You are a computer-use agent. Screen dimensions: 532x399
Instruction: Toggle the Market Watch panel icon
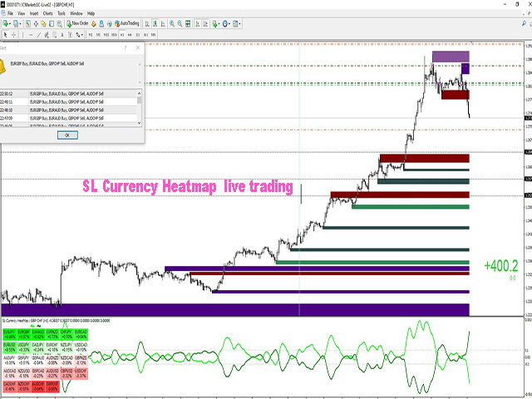point(27,24)
